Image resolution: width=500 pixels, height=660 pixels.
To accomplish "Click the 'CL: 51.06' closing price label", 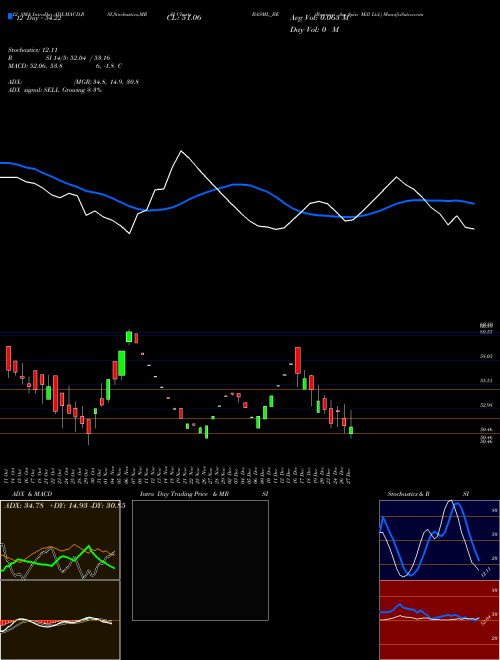I will coord(184,18).
